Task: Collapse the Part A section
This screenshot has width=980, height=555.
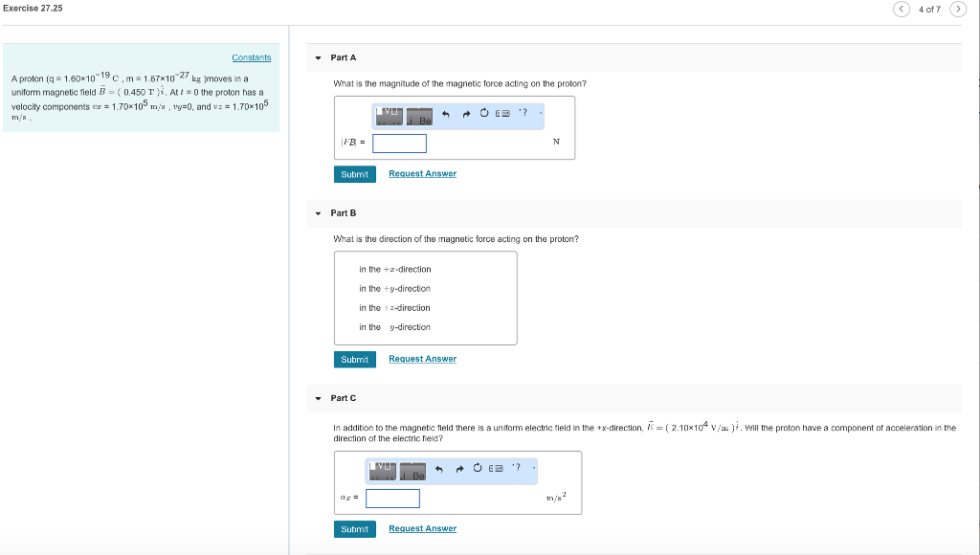Action: pos(317,57)
